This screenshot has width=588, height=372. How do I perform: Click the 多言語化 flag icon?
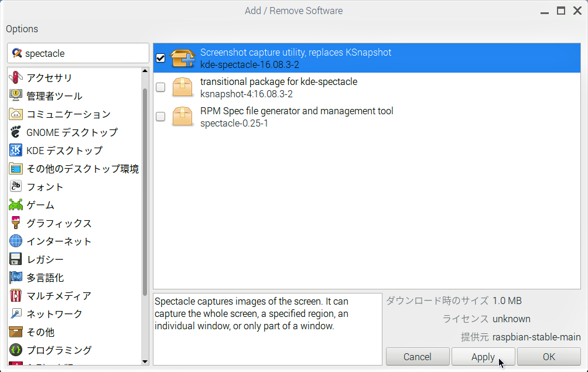point(16,277)
